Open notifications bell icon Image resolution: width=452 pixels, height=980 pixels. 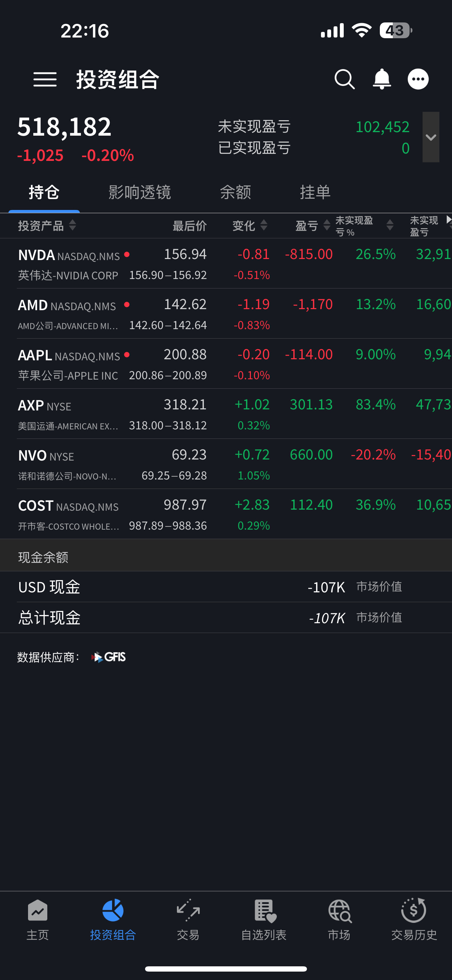pos(382,79)
